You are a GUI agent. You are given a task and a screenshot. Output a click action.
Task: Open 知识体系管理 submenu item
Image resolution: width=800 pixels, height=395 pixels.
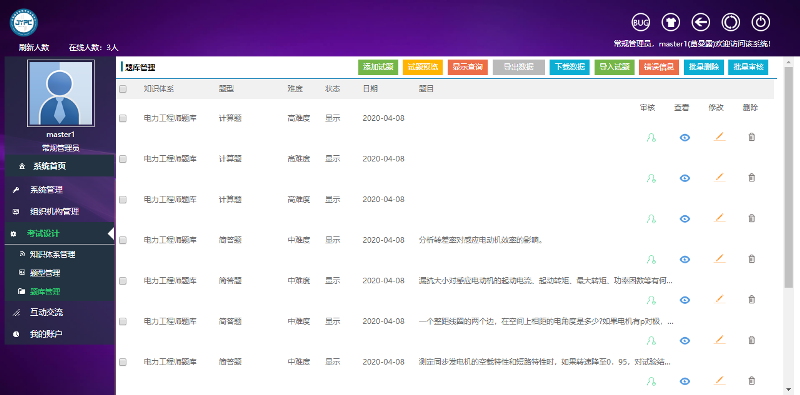coord(52,254)
